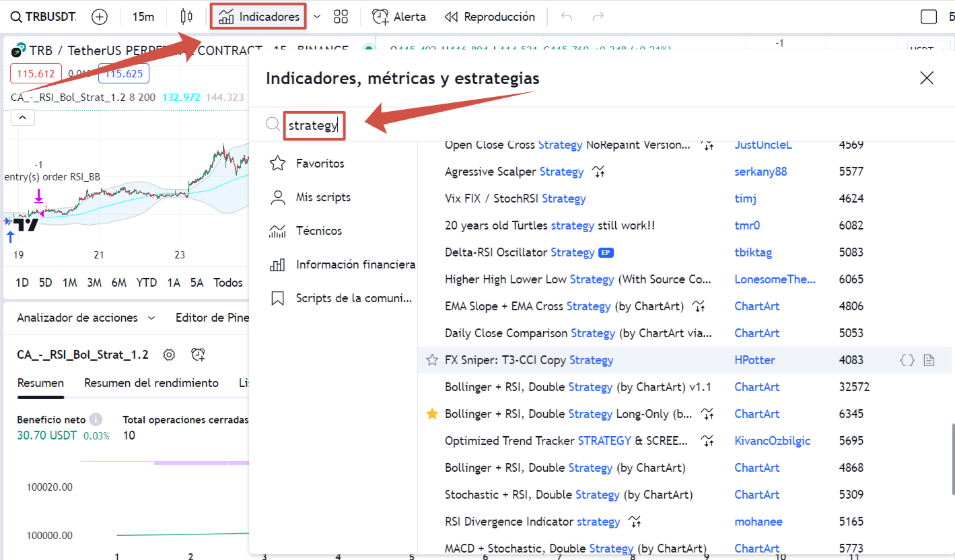
Task: Open the script description page icon on FX Sniper row
Action: pos(929,360)
